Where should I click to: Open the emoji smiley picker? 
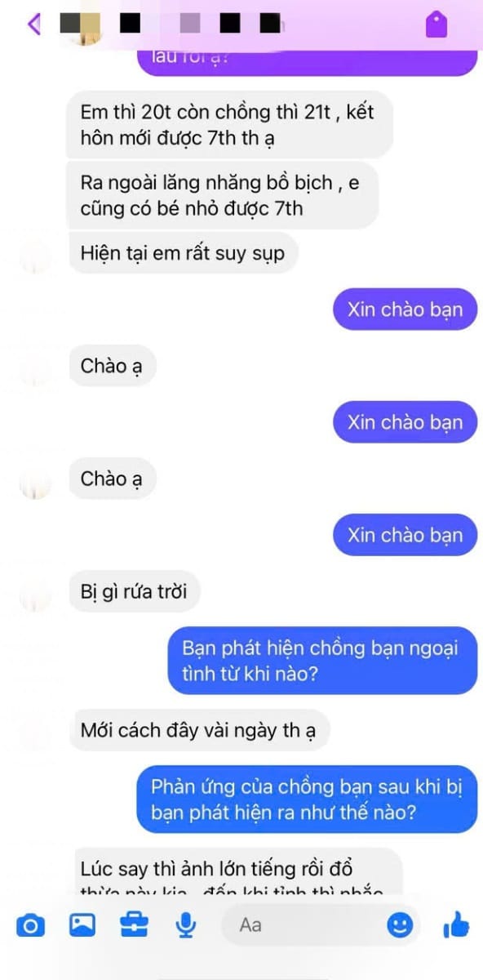pos(399,925)
